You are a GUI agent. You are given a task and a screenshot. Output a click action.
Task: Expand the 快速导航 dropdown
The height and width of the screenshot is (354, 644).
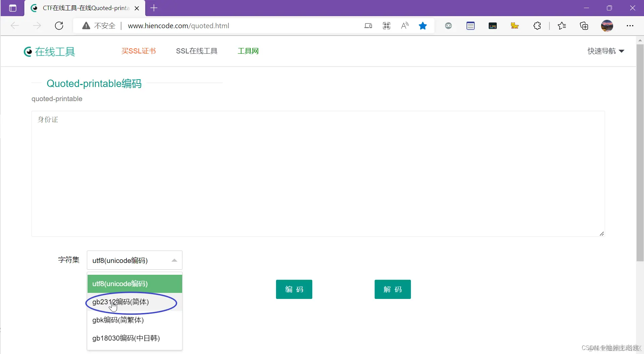pyautogui.click(x=606, y=51)
